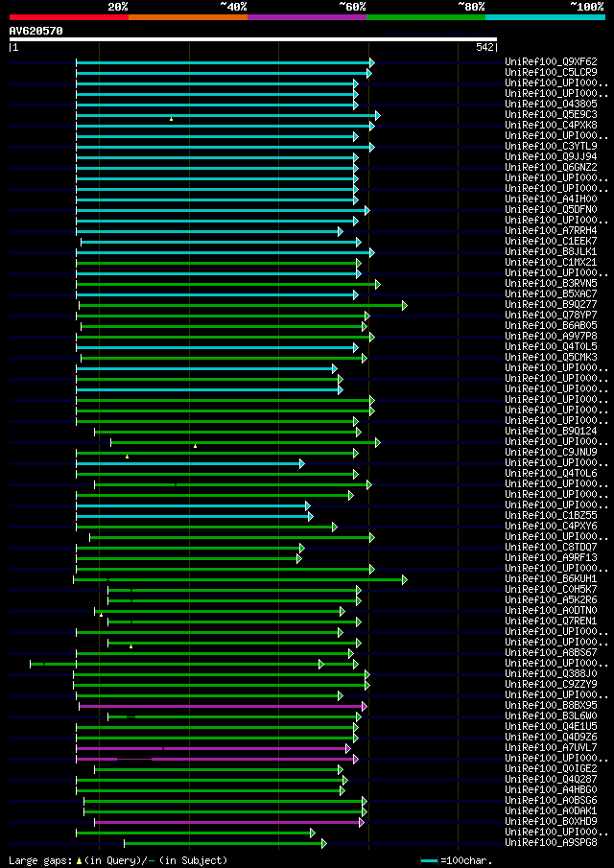The height and width of the screenshot is (868, 614).
Task: Open hit UniRef100_Q4T0L5
Action: [551, 346]
